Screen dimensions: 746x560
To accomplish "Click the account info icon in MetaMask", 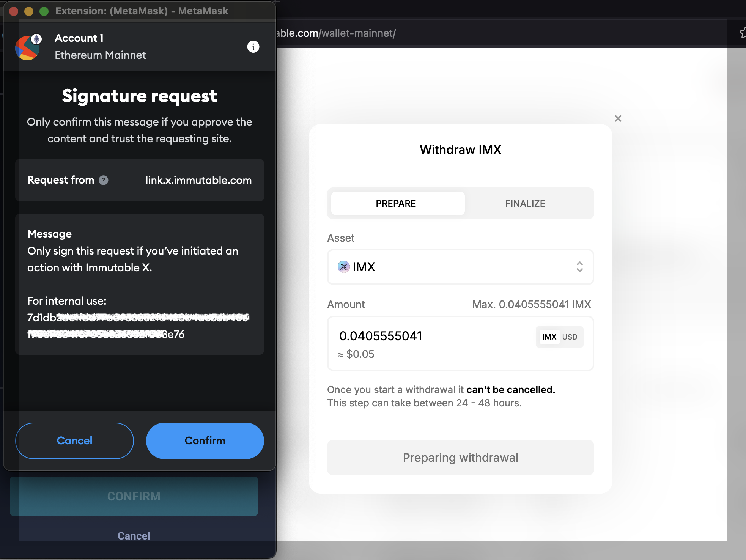I will pos(253,47).
